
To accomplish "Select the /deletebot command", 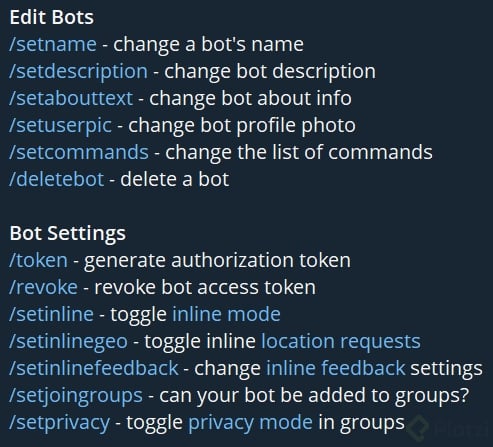I will click(56, 179).
